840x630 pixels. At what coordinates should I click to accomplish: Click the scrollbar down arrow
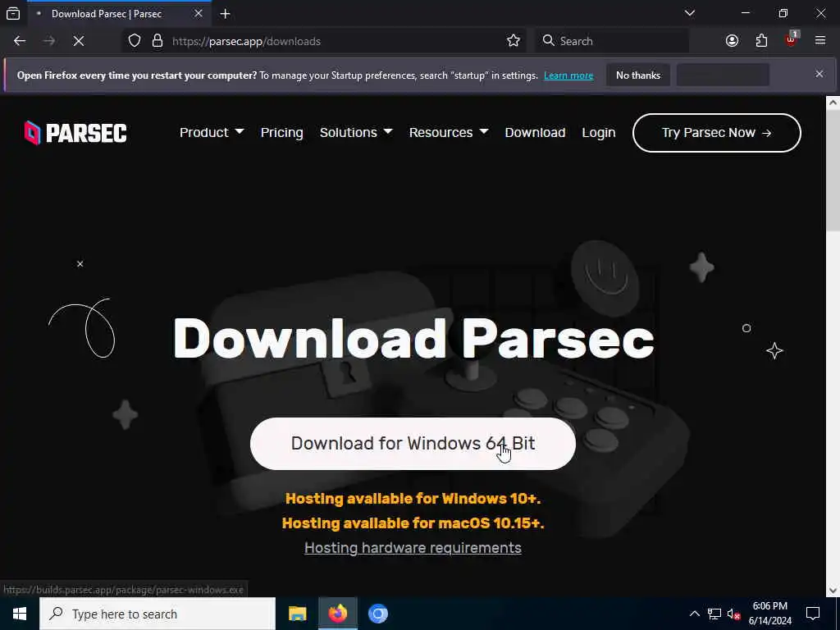click(833, 591)
